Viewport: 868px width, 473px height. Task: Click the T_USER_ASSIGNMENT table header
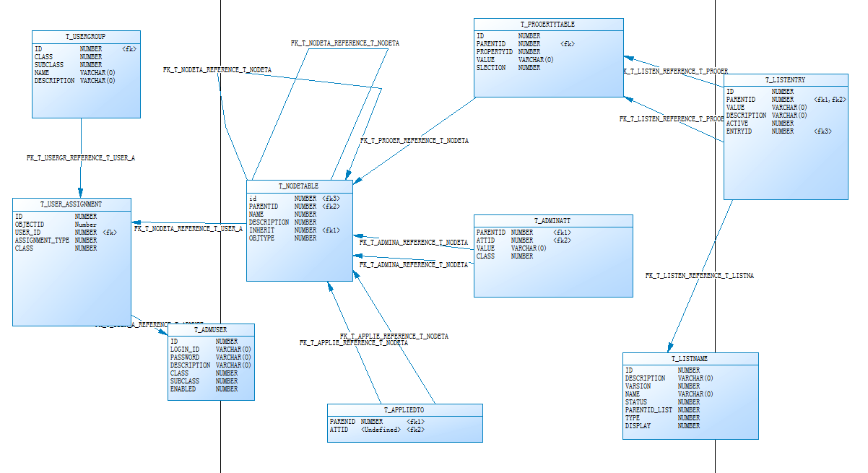coord(71,204)
